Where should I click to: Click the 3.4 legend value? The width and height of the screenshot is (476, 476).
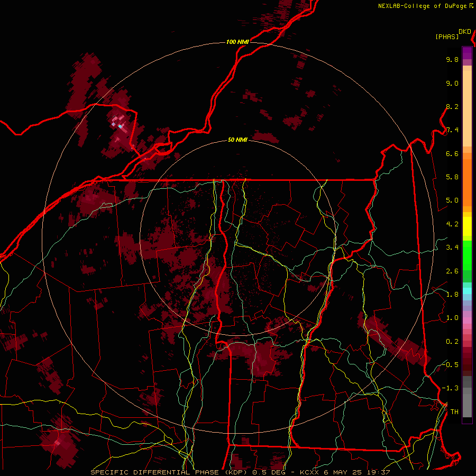point(452,248)
